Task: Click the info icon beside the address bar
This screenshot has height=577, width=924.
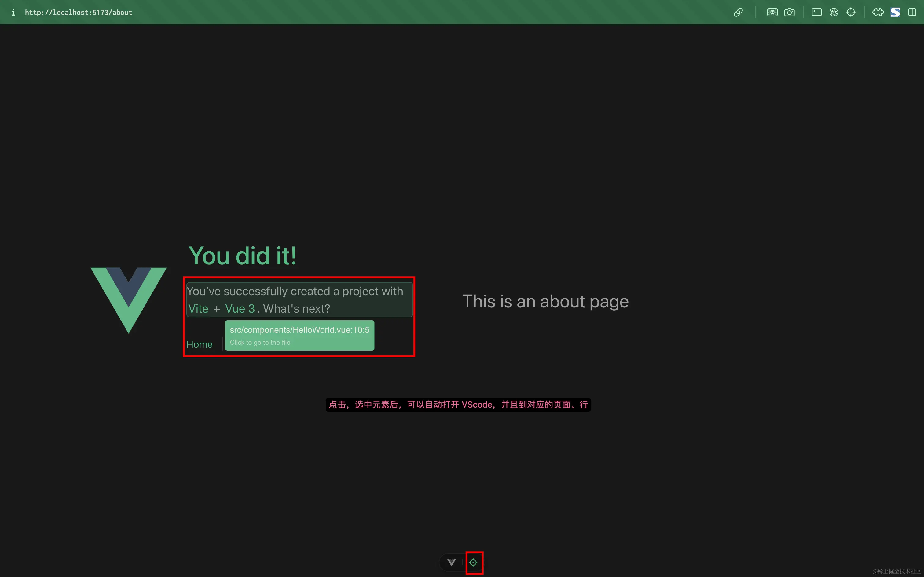Action: 14,12
